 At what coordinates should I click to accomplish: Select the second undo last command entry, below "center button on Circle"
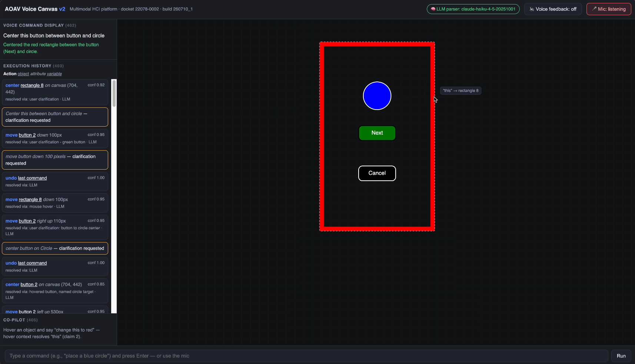[55, 267]
